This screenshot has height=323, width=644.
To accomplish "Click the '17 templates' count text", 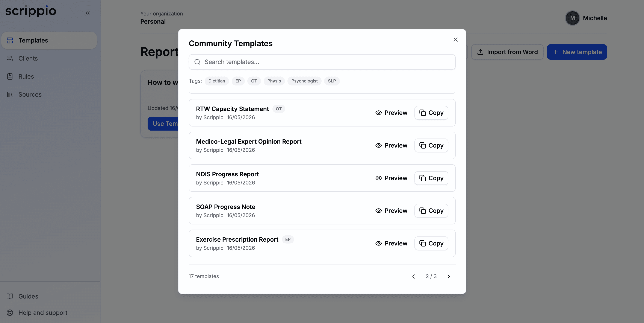I will click(x=204, y=276).
